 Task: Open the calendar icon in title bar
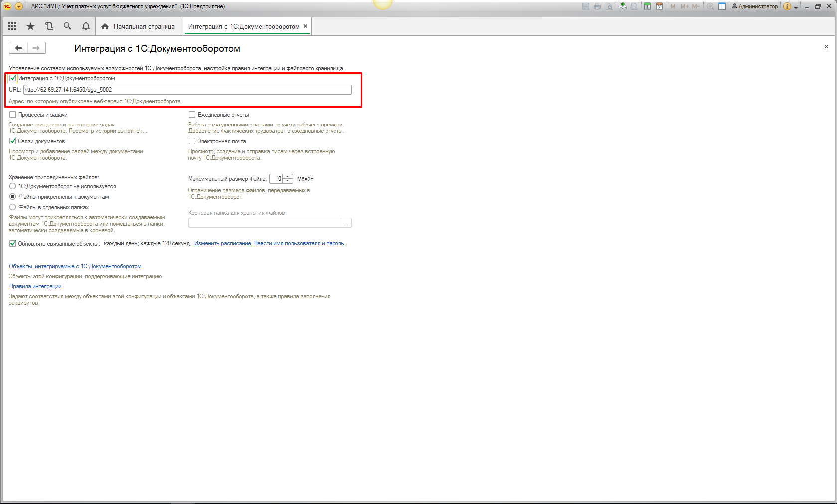(659, 6)
